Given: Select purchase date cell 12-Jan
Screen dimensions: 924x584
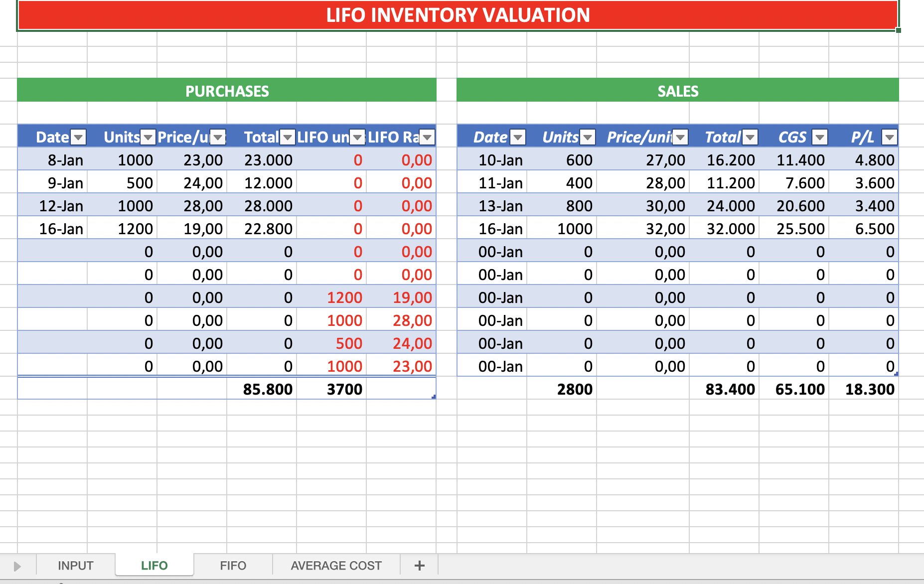Looking at the screenshot, I should 52,206.
